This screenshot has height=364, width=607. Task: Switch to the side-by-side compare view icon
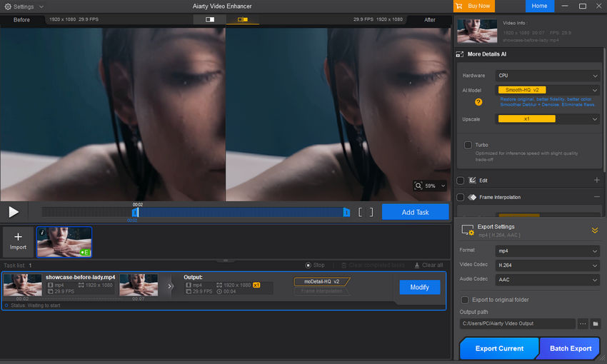click(243, 19)
